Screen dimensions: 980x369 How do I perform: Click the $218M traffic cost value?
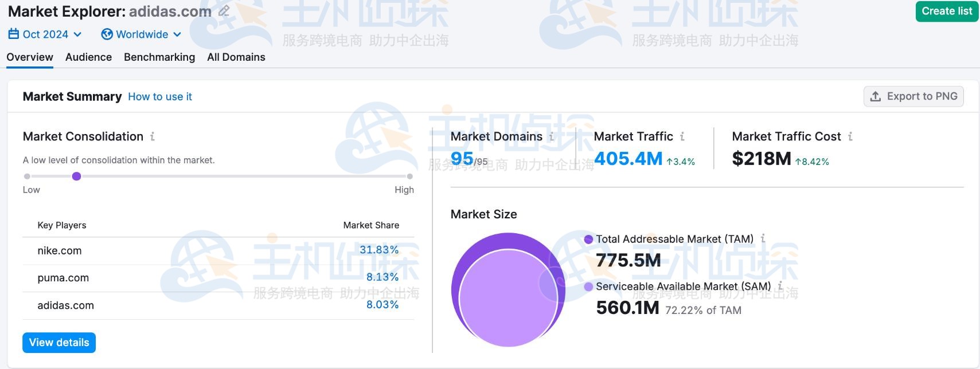[x=762, y=158]
